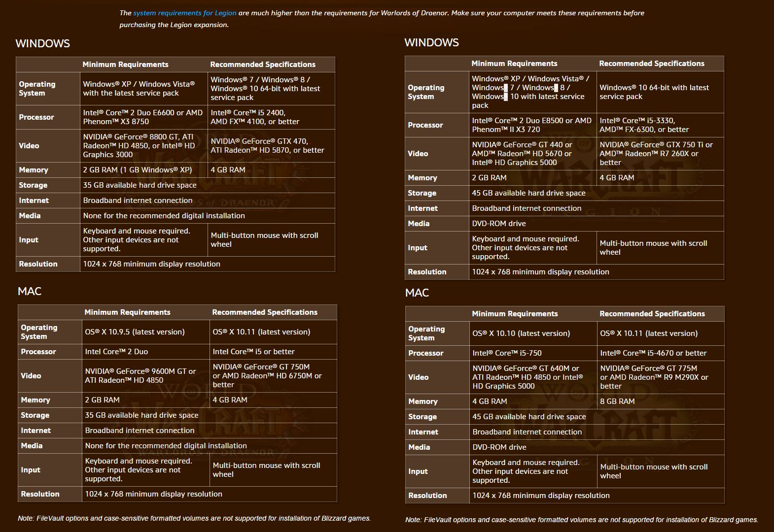Select cell 'Windows® 7 / Windows® 8 / Windows® 10 64-bit'
Screen dimensions: 774x532
[x=271, y=89]
